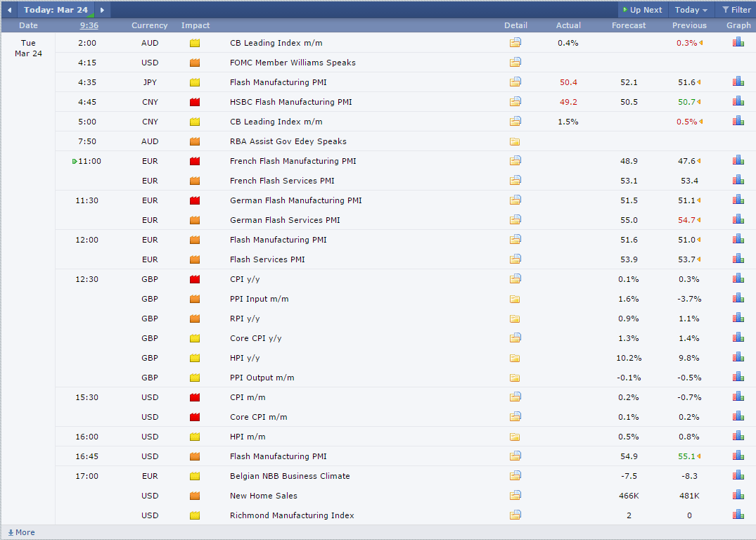Click the 9:36 time header link
The image size is (756, 540).
[89, 25]
